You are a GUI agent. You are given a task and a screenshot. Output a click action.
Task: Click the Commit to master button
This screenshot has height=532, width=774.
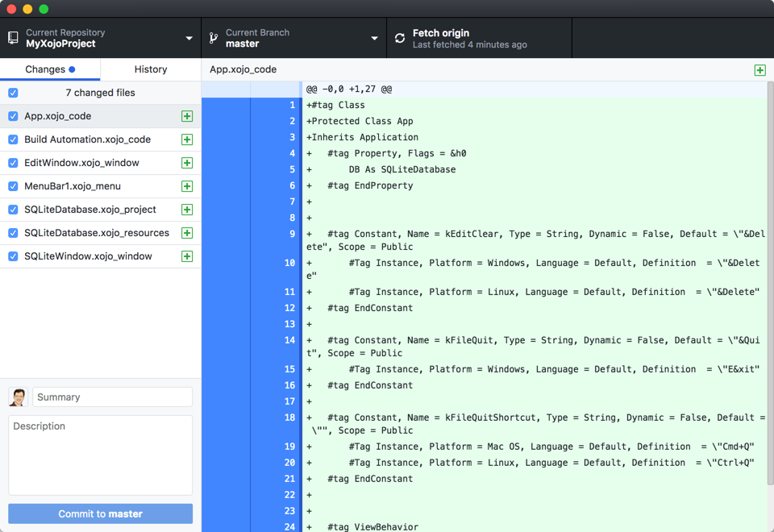click(100, 513)
